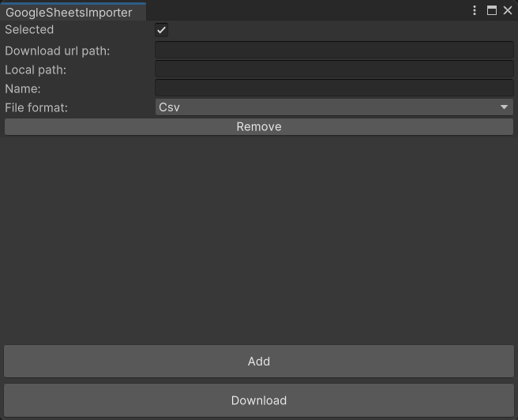Maximize the GoogleSheetsImporter window
Viewport: 518px width, 420px height.
[x=492, y=10]
